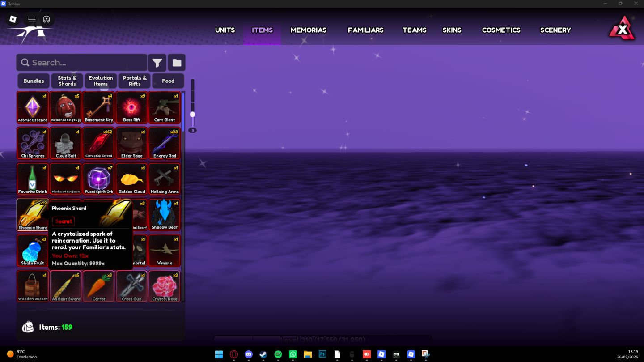Filter by Stats & Shards category
This screenshot has height=362, width=644.
67,81
